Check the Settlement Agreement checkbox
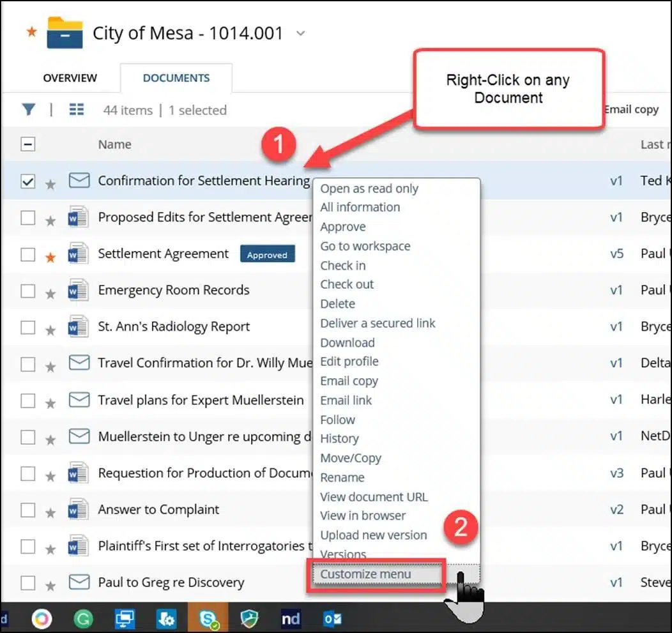 click(x=28, y=254)
